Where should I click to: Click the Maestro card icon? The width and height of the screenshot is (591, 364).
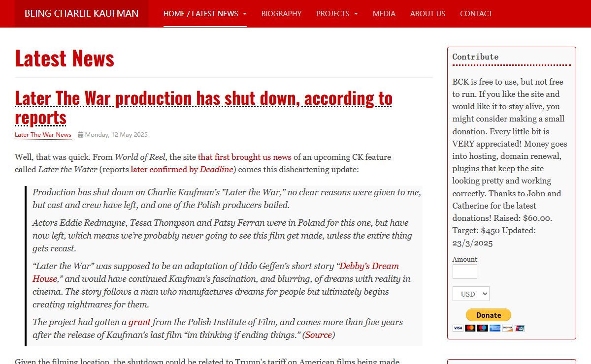pyautogui.click(x=483, y=328)
